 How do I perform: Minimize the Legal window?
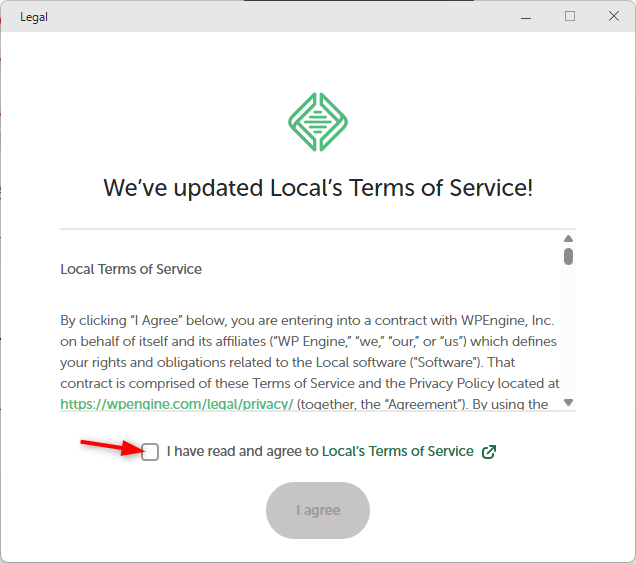(x=526, y=16)
